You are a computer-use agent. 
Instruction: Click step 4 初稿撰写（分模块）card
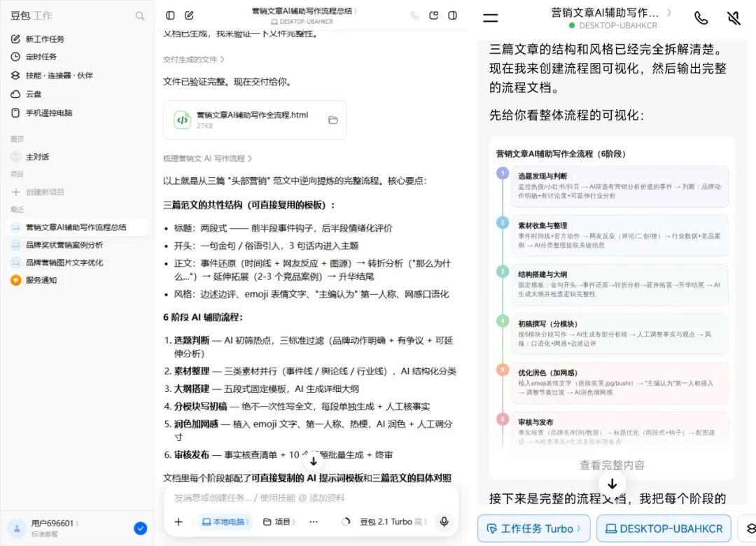[x=619, y=334]
